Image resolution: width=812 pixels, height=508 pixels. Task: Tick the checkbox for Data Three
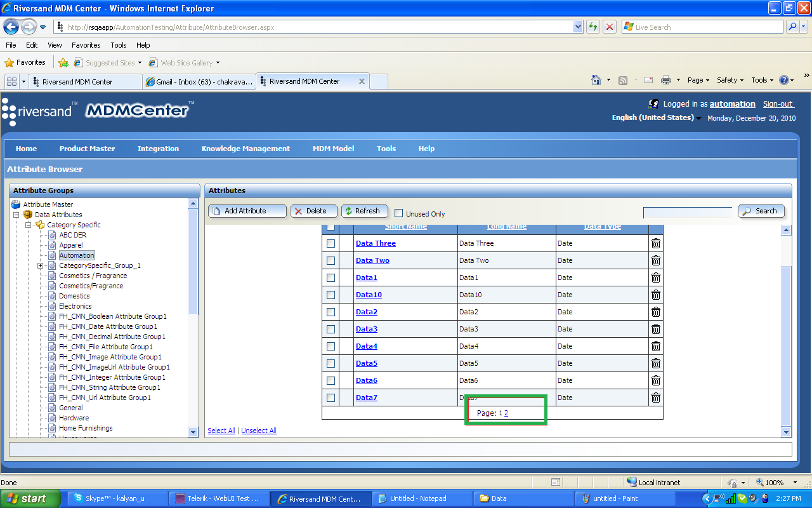coord(331,243)
